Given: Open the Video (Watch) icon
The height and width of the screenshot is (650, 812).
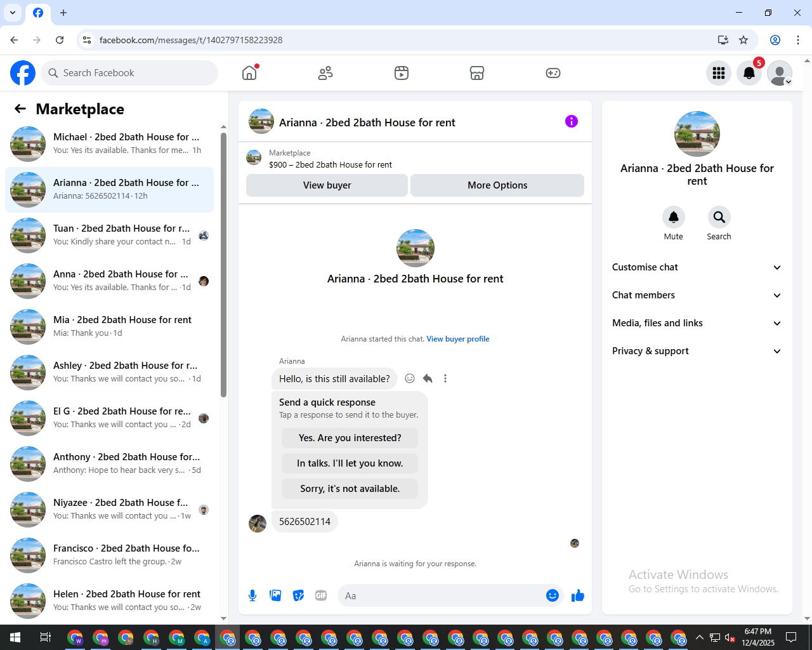Looking at the screenshot, I should pyautogui.click(x=402, y=73).
